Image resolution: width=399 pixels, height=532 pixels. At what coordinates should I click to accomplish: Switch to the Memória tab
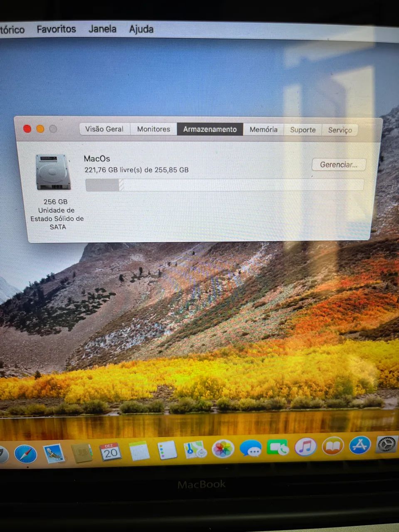(x=263, y=130)
